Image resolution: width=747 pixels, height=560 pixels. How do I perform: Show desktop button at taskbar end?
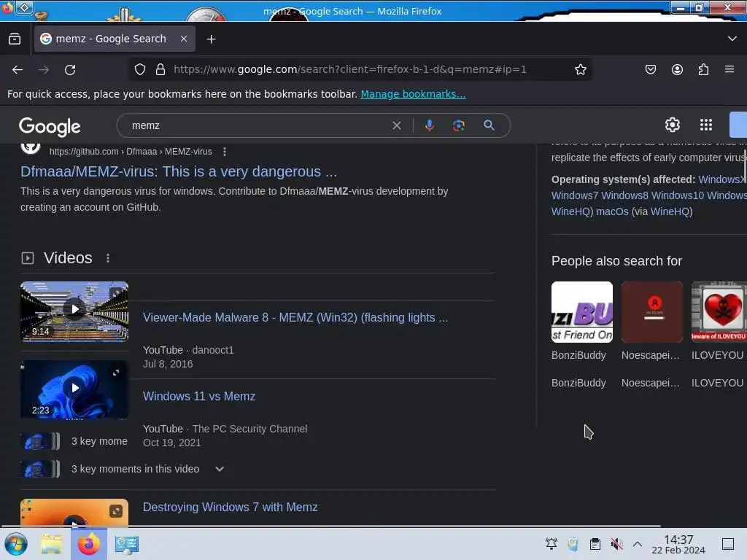point(728,544)
